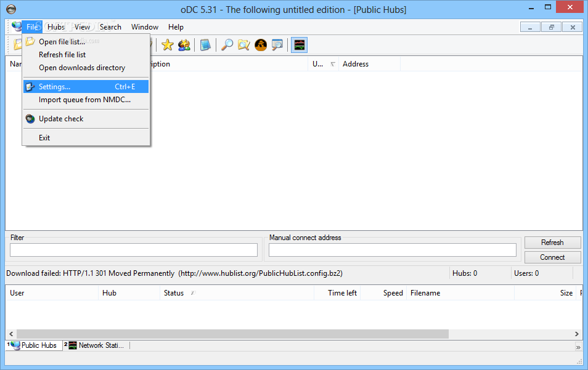The image size is (588, 370).
Task: Open the Notepad toolbar icon
Action: point(205,45)
